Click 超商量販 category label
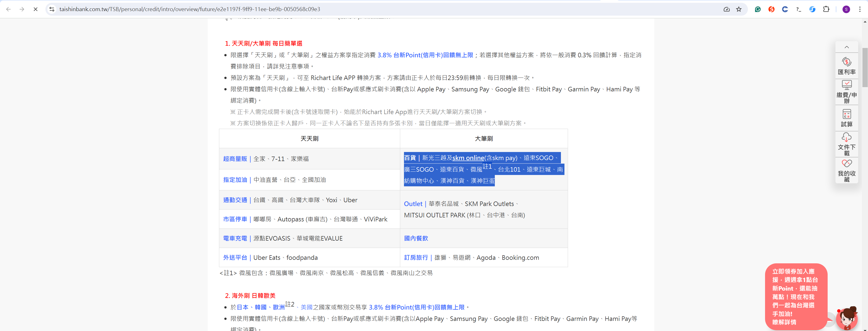The width and height of the screenshot is (868, 331). pyautogui.click(x=235, y=159)
